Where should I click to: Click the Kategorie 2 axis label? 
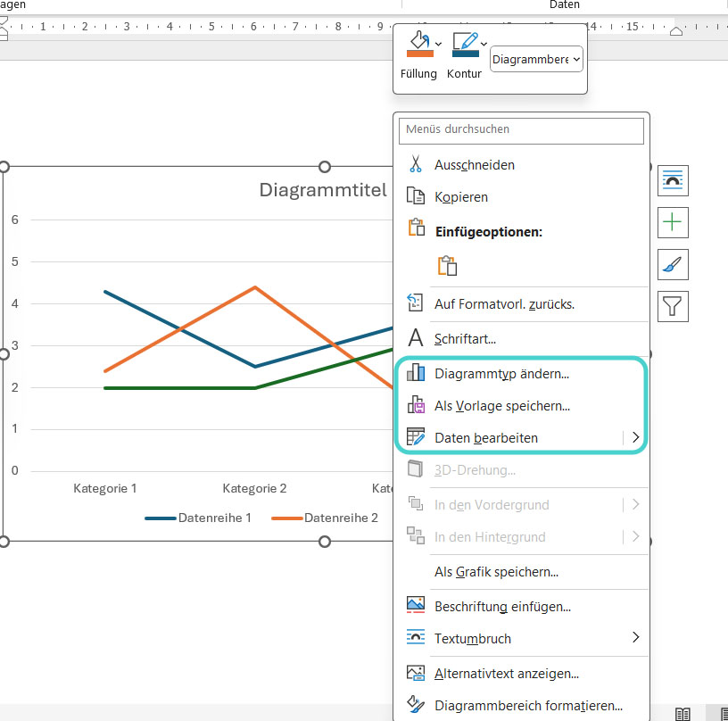click(254, 488)
